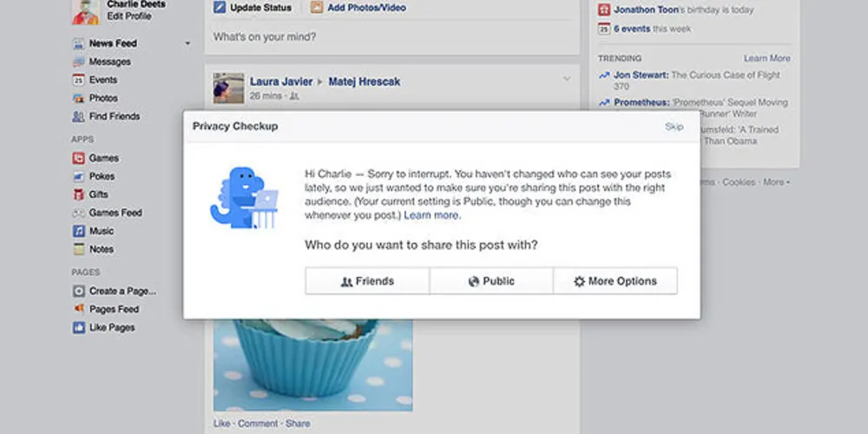Click Edit Profile under Charlie Deets
This screenshot has width=868, height=434.
click(129, 16)
